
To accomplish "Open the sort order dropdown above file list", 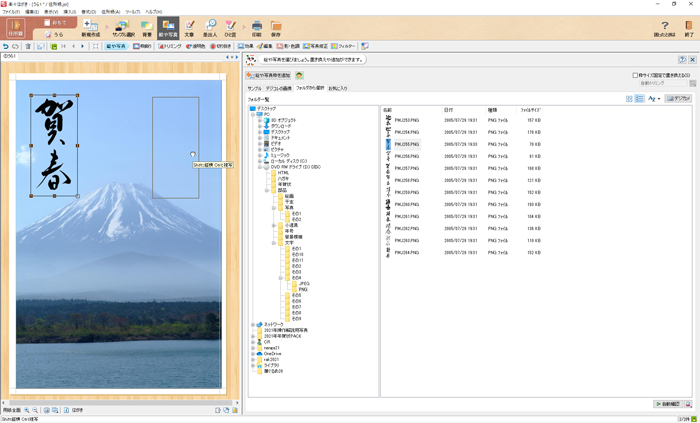I will tap(653, 99).
